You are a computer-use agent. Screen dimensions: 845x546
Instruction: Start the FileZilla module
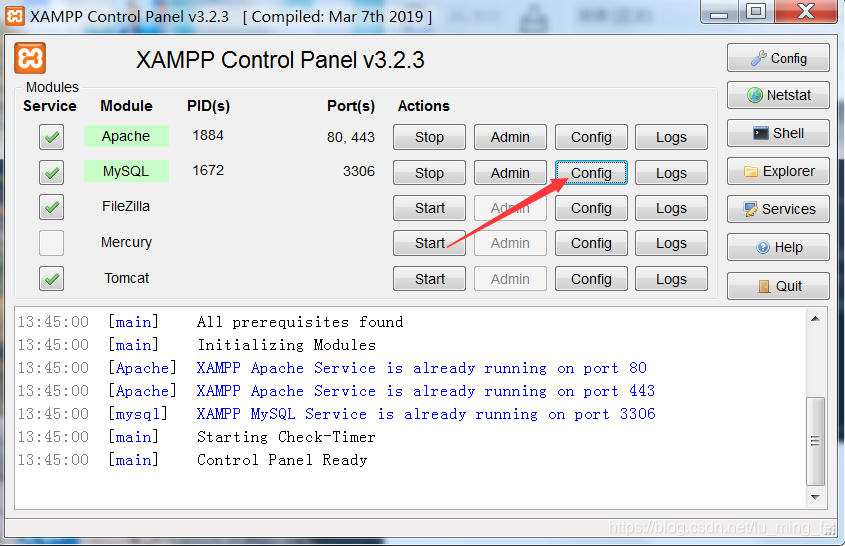430,208
